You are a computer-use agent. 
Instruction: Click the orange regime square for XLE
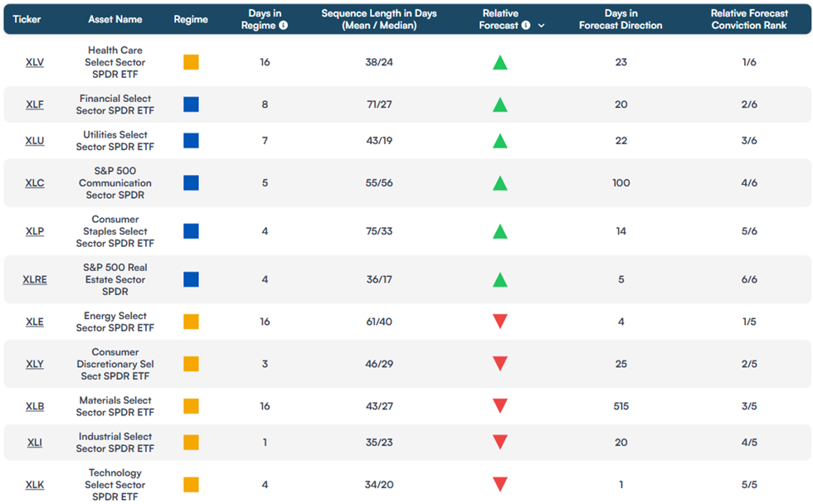tap(191, 322)
